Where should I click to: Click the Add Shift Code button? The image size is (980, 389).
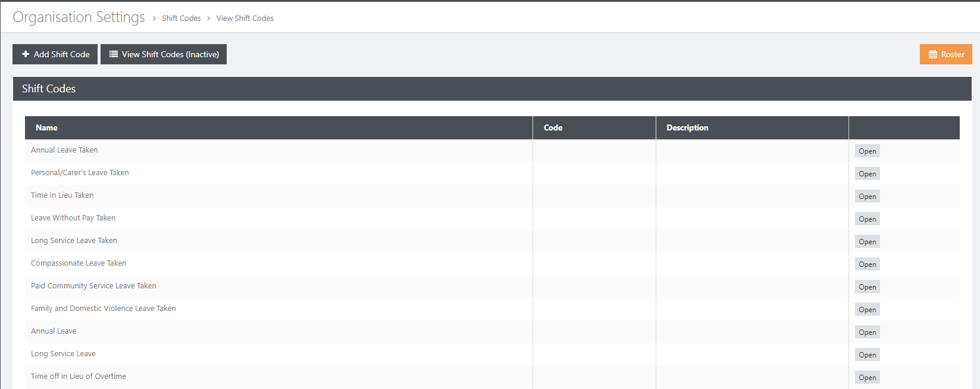point(55,54)
